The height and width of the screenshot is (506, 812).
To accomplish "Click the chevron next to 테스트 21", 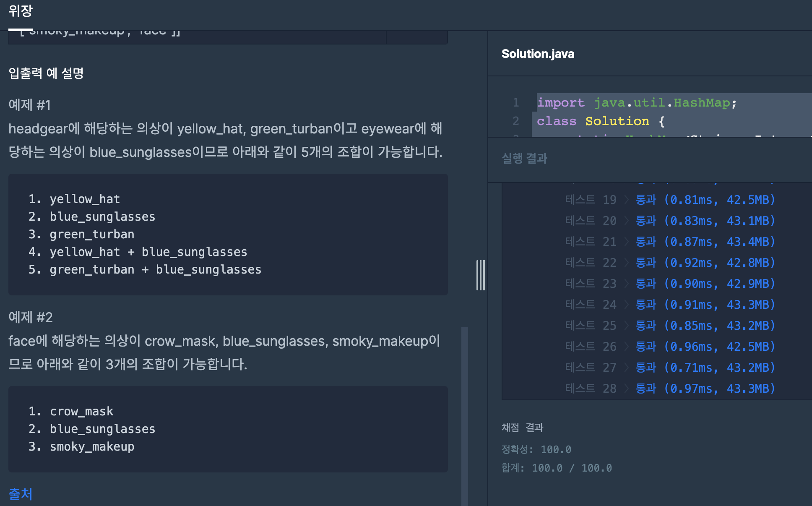I will pyautogui.click(x=626, y=242).
